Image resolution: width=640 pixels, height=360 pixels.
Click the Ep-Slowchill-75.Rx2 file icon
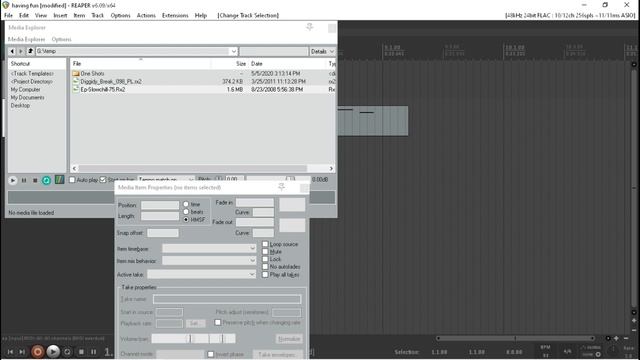[x=76, y=89]
